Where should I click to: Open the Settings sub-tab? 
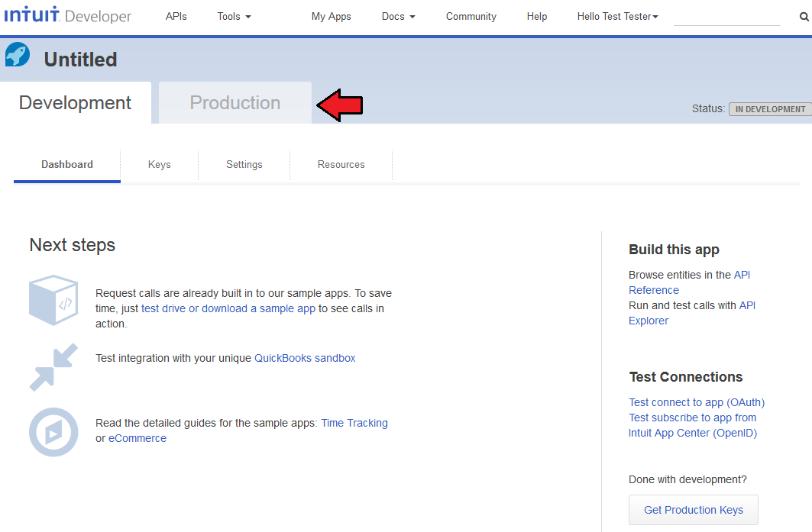tap(244, 165)
